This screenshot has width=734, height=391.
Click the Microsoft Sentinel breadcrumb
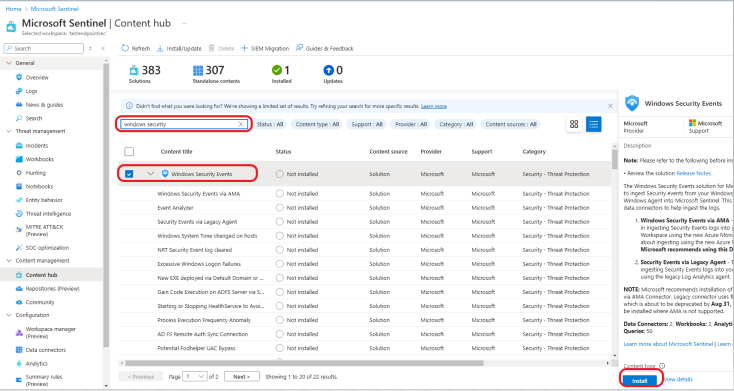point(54,8)
